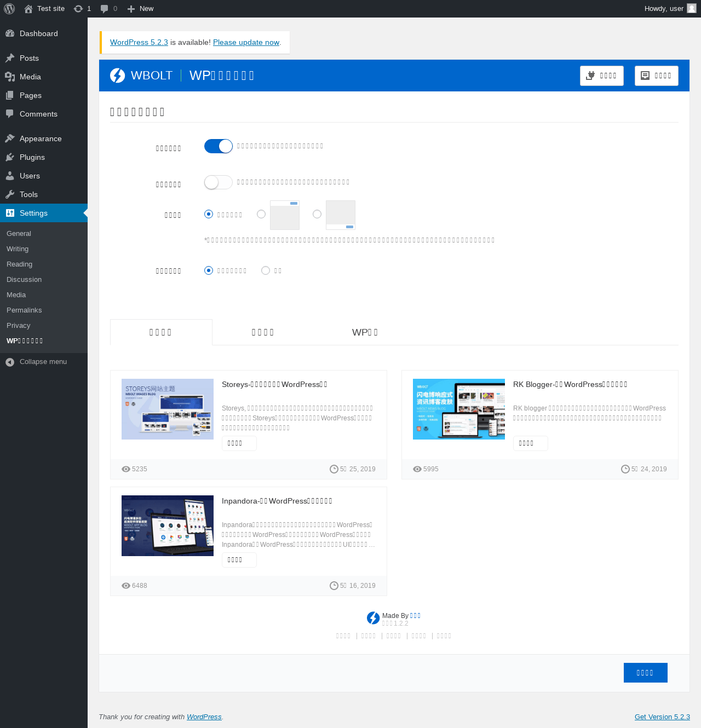Open Permalinks settings
Screen dimensions: 701x728
coord(24,310)
